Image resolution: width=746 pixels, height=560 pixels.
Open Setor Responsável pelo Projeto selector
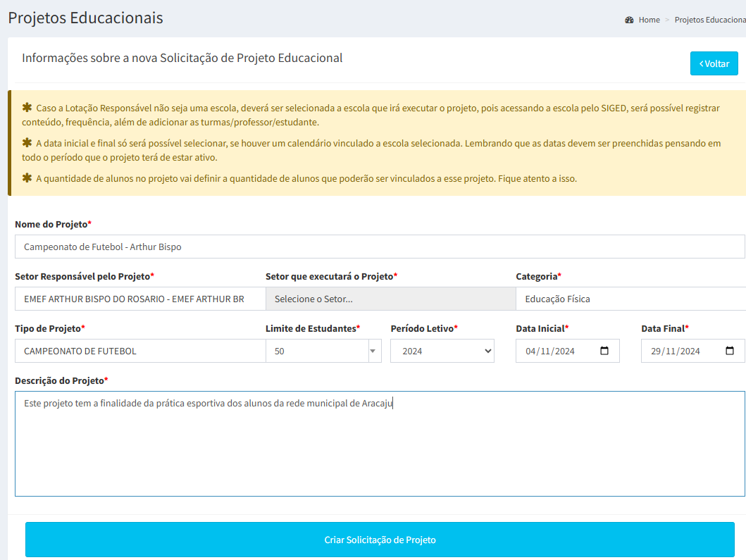pyautogui.click(x=140, y=299)
